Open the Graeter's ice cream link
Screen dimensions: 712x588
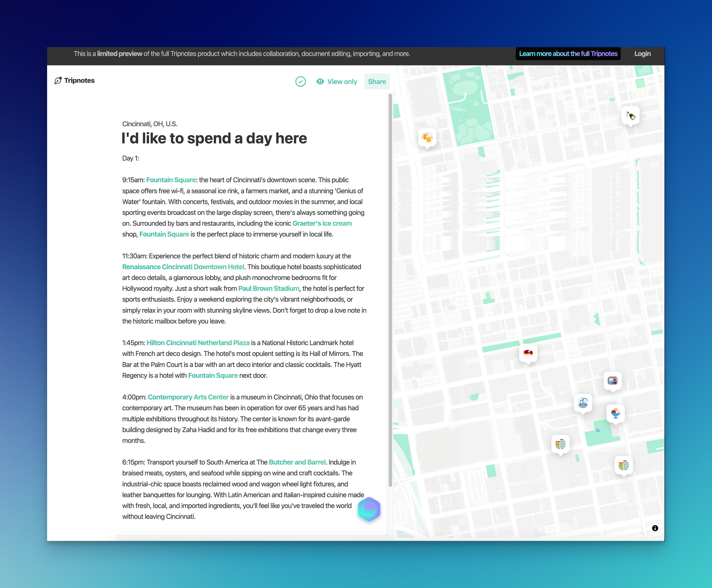click(x=322, y=224)
